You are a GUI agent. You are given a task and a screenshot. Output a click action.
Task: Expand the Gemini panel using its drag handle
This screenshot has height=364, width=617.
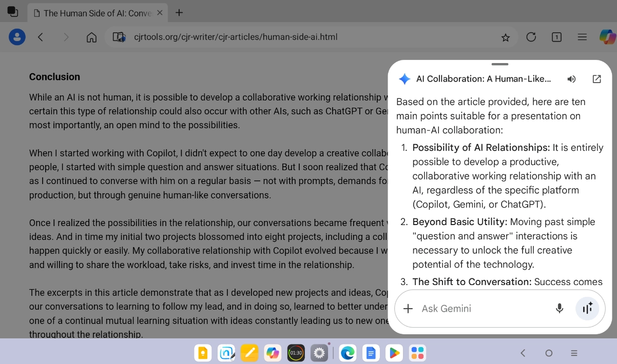pos(500,64)
